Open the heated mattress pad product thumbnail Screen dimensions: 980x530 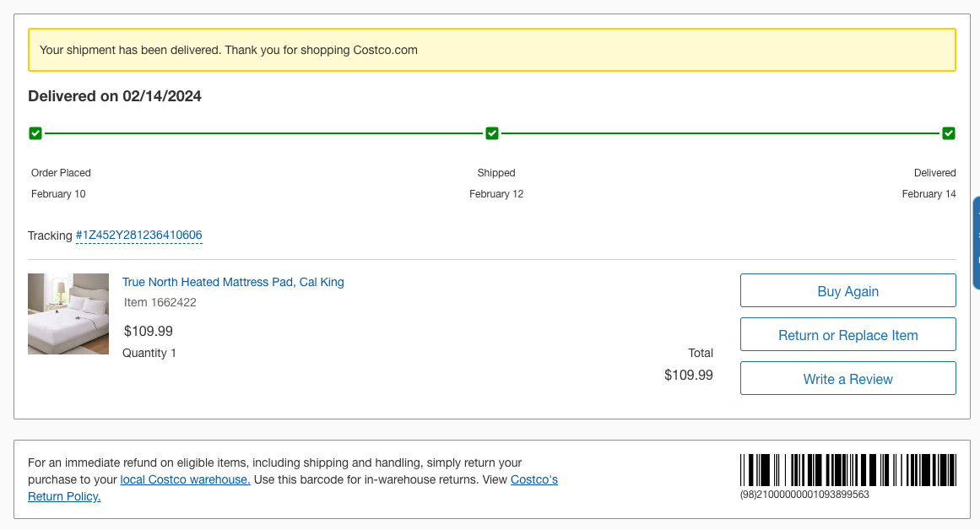(x=68, y=314)
